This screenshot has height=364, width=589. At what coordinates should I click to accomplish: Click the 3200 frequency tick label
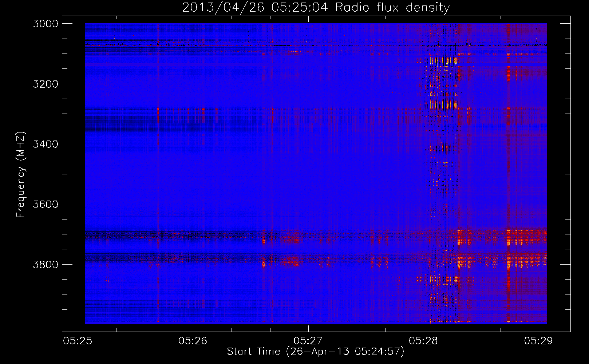[46, 84]
